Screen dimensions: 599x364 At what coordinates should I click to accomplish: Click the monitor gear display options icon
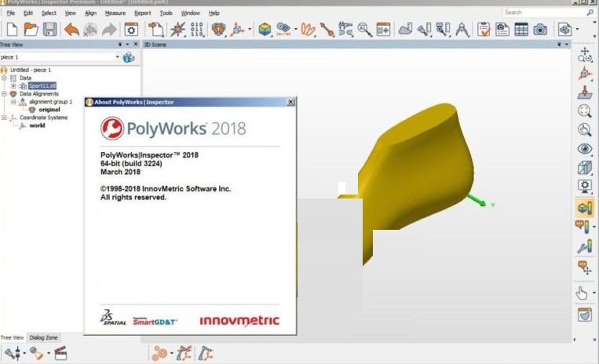point(585,186)
